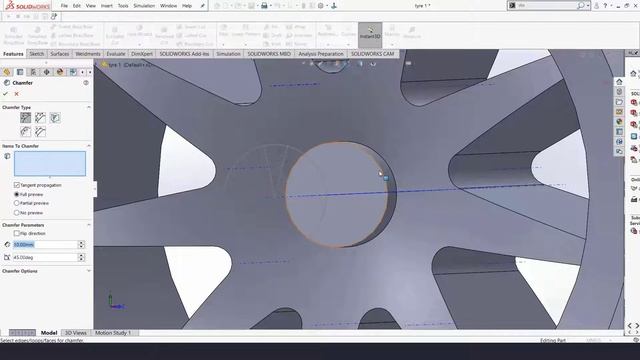The image size is (640, 360).
Task: Open the Tools menu
Action: (123, 6)
